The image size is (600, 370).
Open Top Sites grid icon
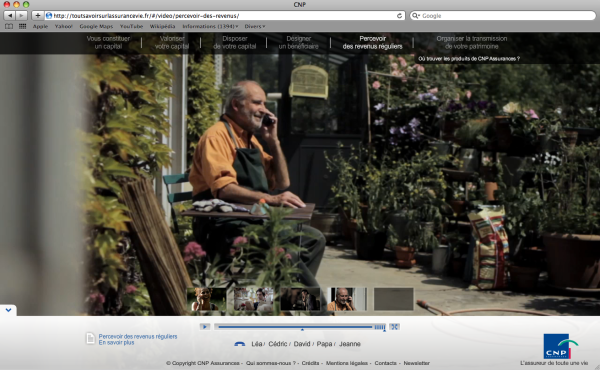(x=23, y=26)
